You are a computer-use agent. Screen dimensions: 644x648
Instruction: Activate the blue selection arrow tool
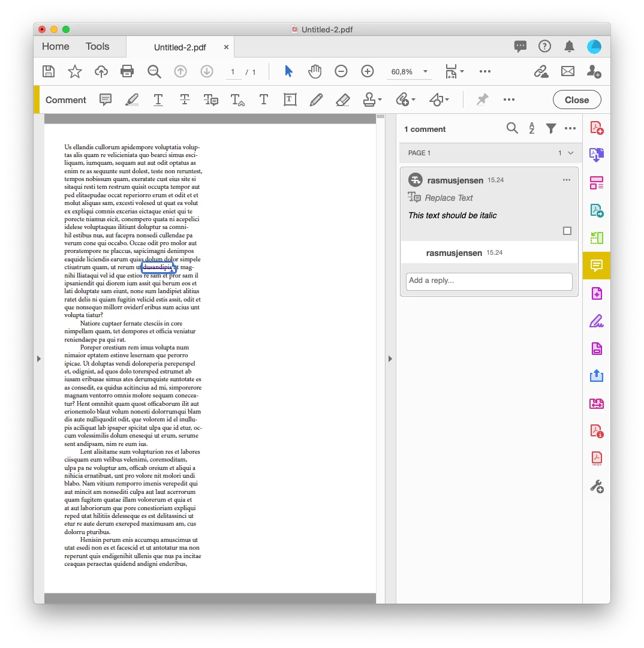[288, 71]
